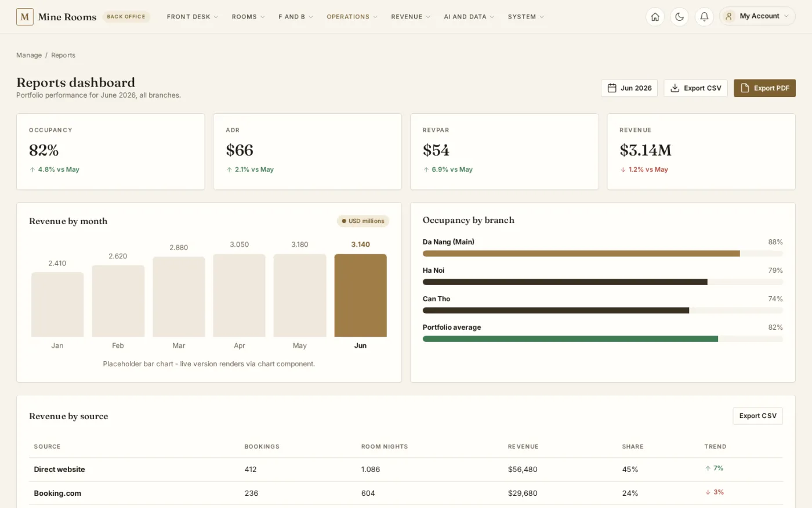This screenshot has width=812, height=508.
Task: Click the Export PDF button
Action: click(764, 88)
